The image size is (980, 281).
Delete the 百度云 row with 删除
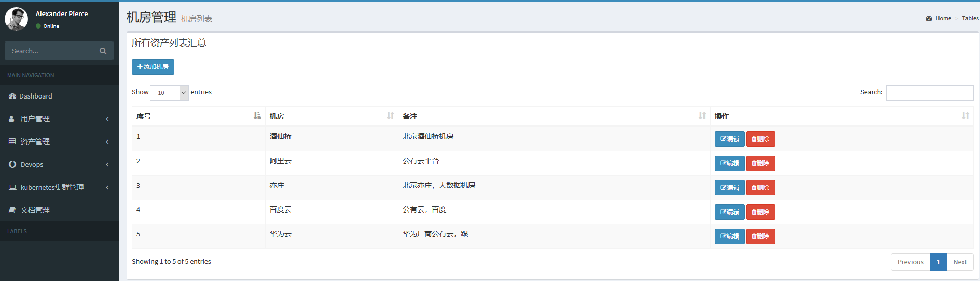[761, 212]
